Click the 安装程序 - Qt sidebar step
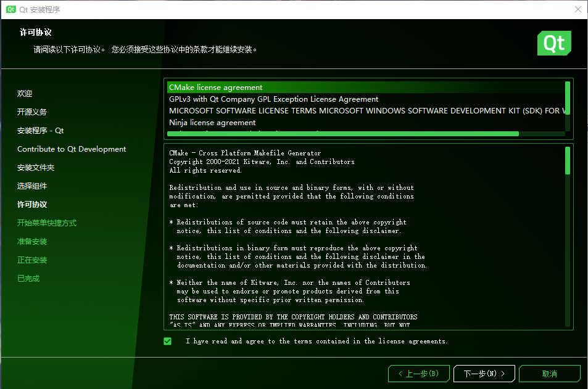Viewport: 588px width, 389px height. pyautogui.click(x=41, y=131)
